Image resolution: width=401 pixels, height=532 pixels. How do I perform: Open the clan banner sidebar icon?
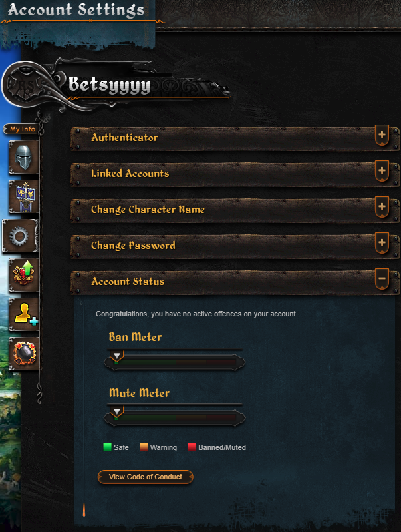pyautogui.click(x=24, y=197)
